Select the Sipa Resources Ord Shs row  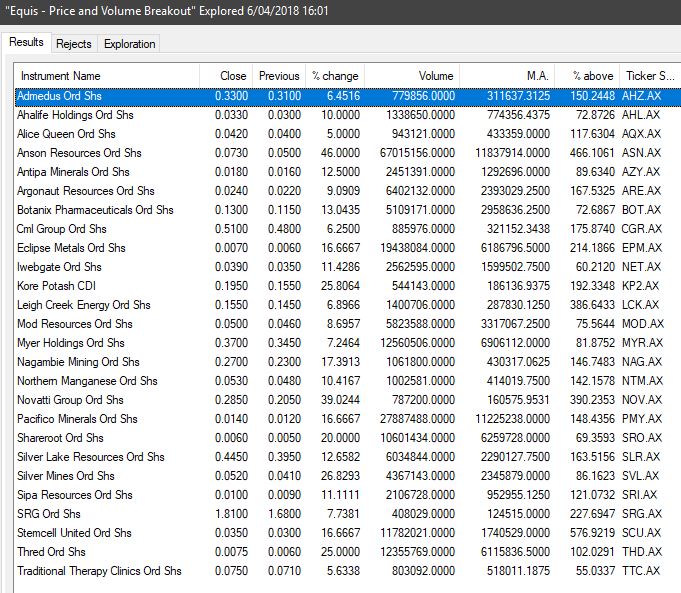pos(348,495)
